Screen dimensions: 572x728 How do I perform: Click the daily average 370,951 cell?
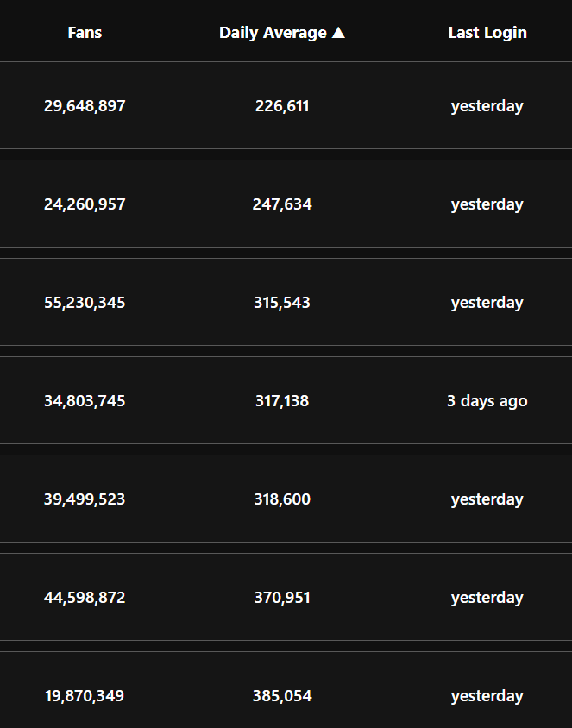282,598
